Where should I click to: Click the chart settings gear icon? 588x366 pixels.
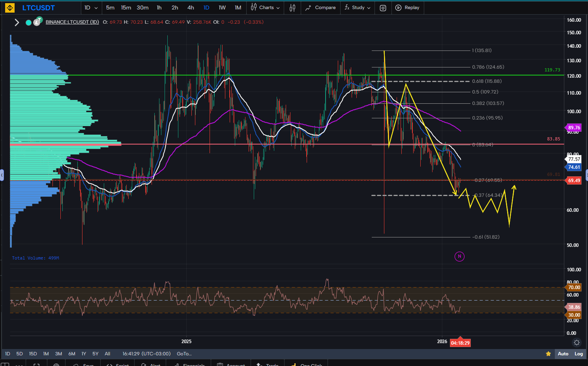(x=577, y=342)
